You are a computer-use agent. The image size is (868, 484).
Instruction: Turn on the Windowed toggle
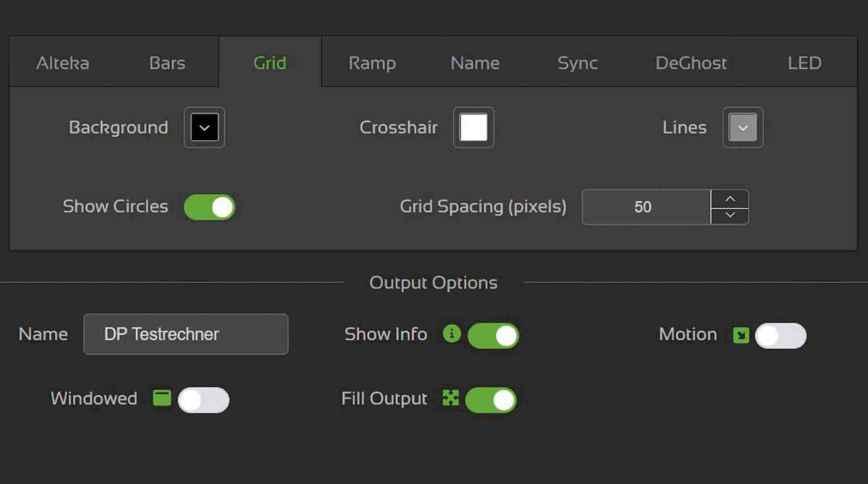[204, 400]
